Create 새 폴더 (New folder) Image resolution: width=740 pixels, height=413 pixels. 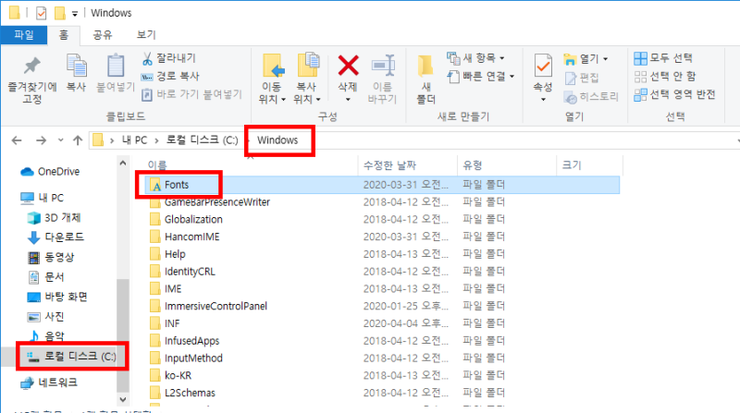tap(426, 79)
